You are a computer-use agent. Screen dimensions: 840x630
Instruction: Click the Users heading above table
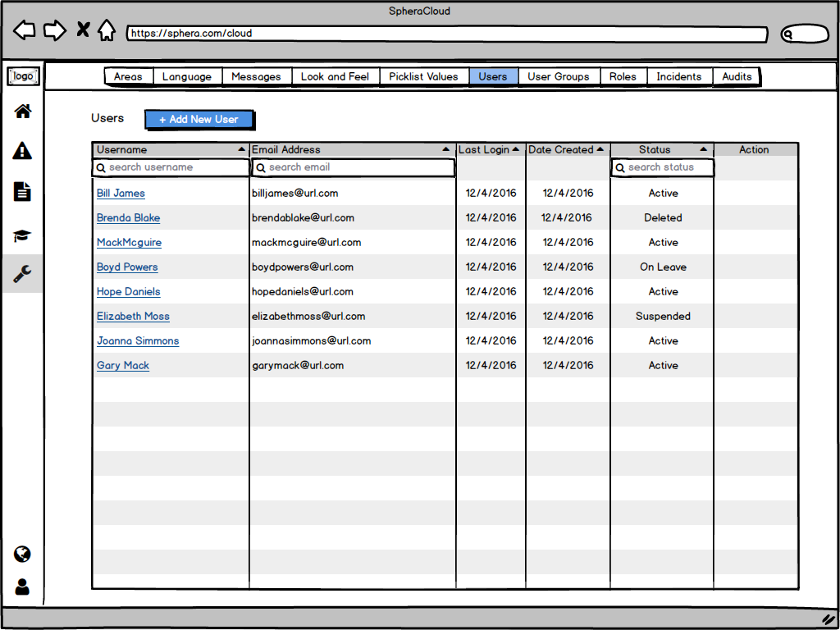107,118
